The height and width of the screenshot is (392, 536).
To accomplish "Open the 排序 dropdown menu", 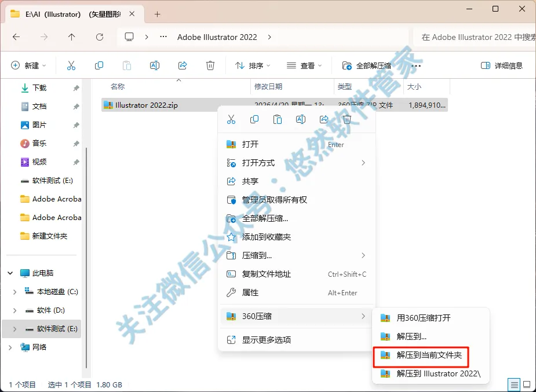I will pyautogui.click(x=253, y=65).
